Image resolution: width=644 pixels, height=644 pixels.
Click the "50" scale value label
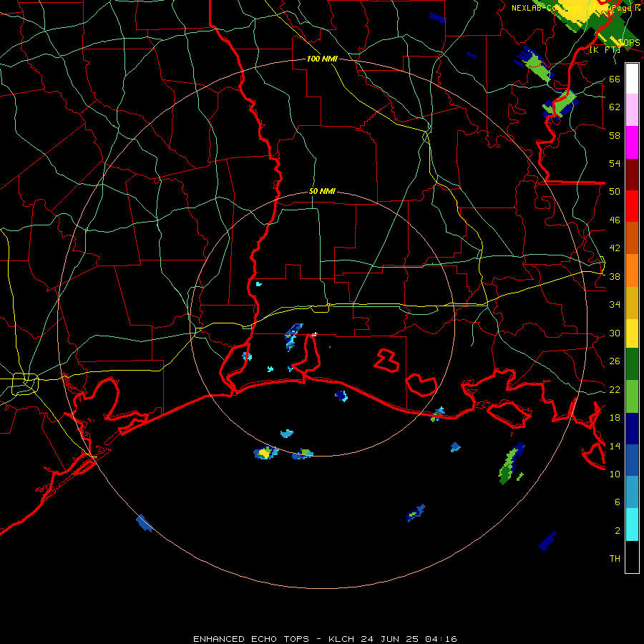pos(615,192)
